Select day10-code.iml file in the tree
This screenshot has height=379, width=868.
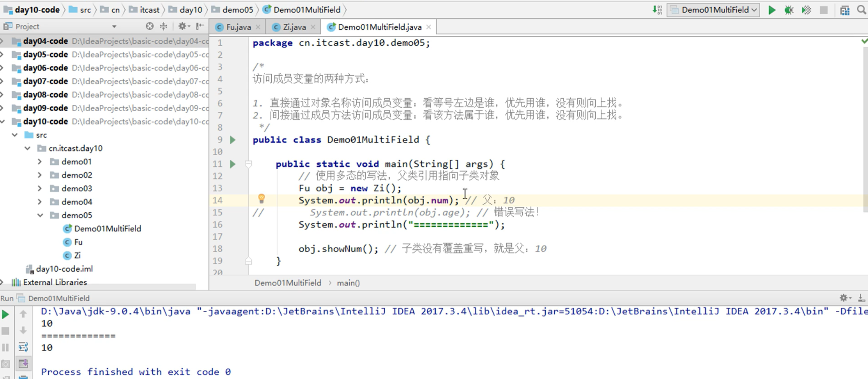(59, 269)
